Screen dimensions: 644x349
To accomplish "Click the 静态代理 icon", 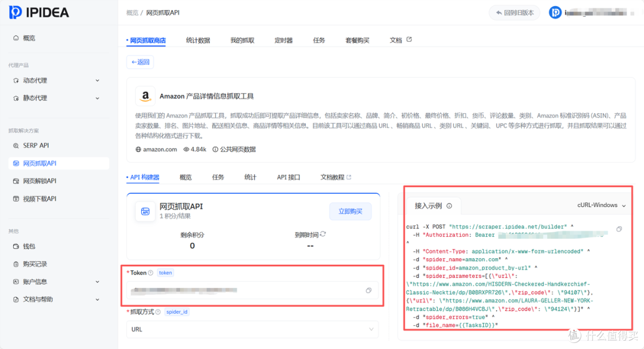I will pos(16,98).
